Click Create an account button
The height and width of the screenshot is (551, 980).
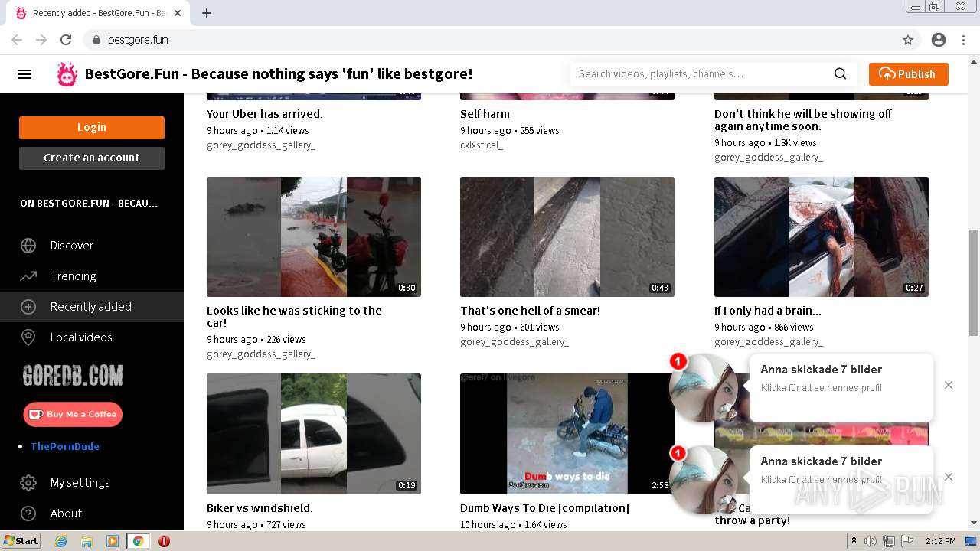[92, 158]
